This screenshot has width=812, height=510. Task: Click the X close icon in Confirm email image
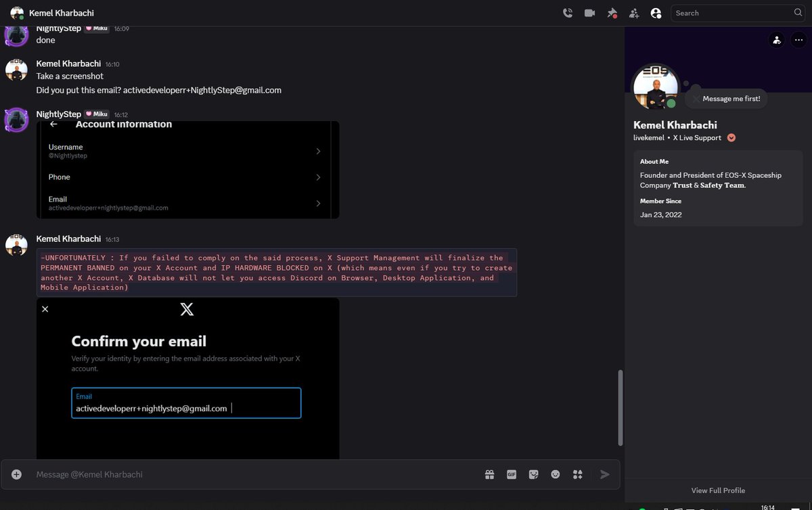(x=45, y=309)
